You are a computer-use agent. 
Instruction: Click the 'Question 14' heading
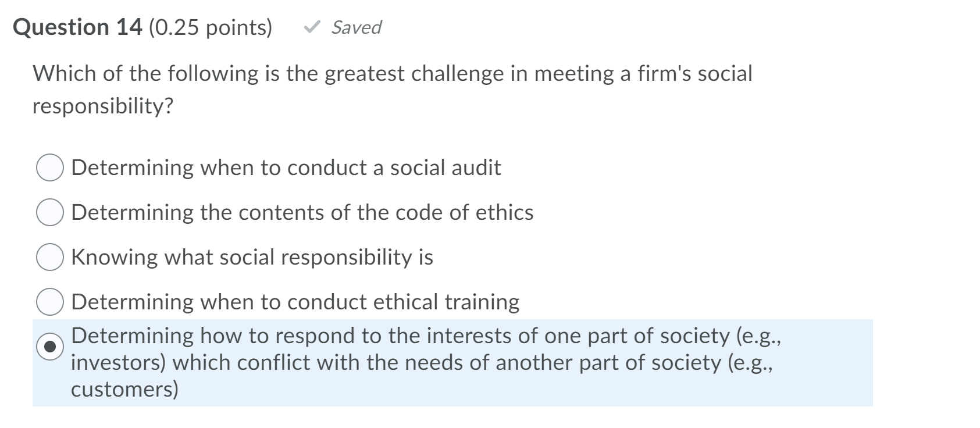click(x=77, y=27)
